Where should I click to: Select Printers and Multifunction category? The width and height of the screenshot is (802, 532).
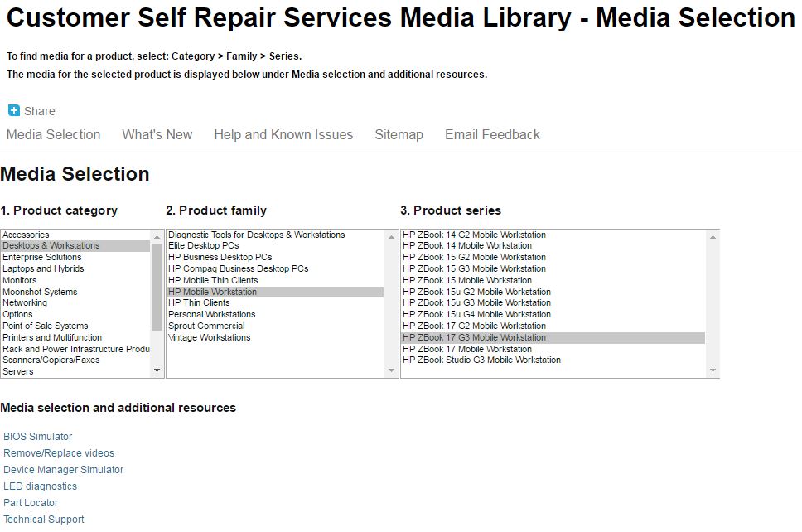pyautogui.click(x=75, y=337)
